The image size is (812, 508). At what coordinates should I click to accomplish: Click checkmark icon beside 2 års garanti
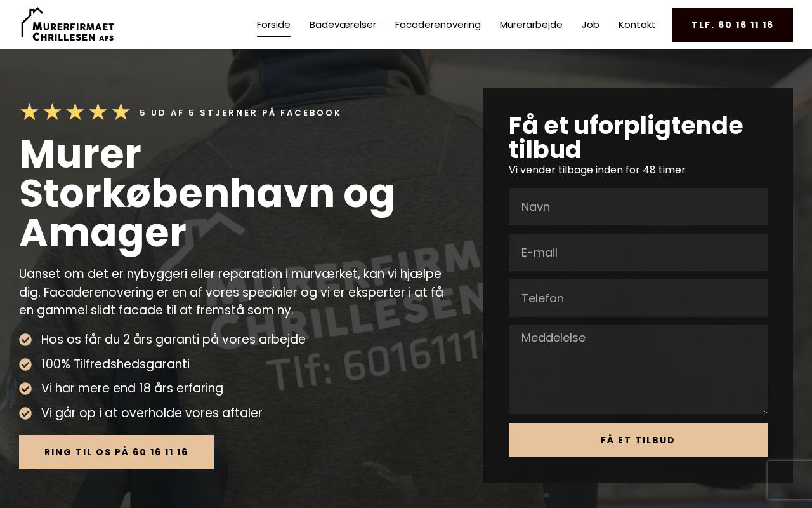(25, 340)
